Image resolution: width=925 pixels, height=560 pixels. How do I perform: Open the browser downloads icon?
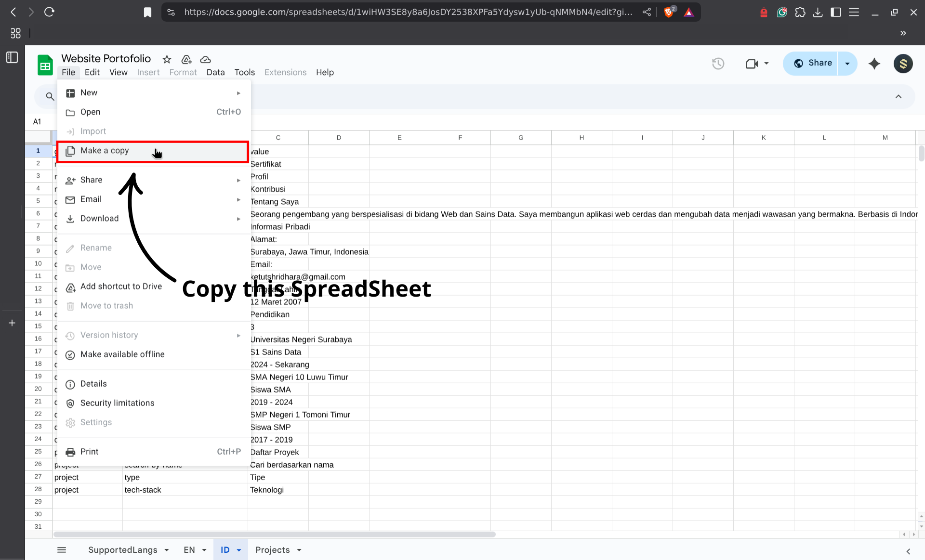[x=818, y=12]
